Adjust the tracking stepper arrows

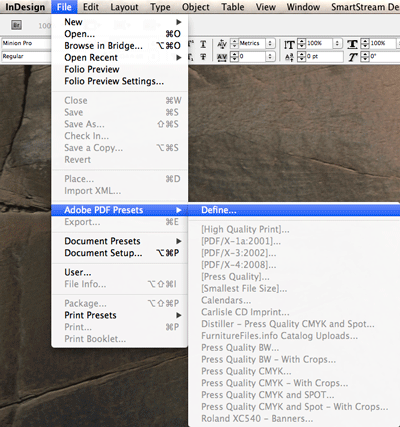coord(235,57)
